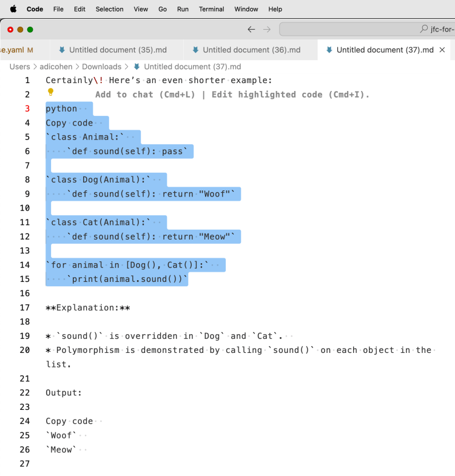Click the red close window button
This screenshot has width=455, height=476.
10,30
